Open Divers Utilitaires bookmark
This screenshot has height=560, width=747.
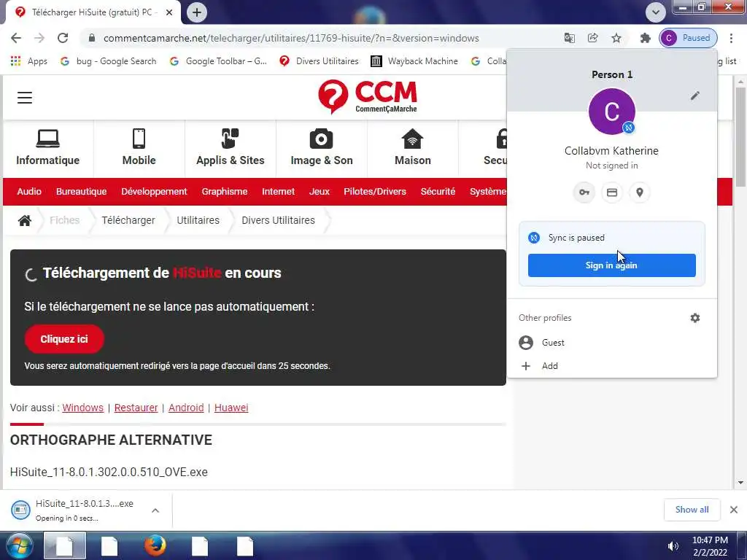point(320,61)
